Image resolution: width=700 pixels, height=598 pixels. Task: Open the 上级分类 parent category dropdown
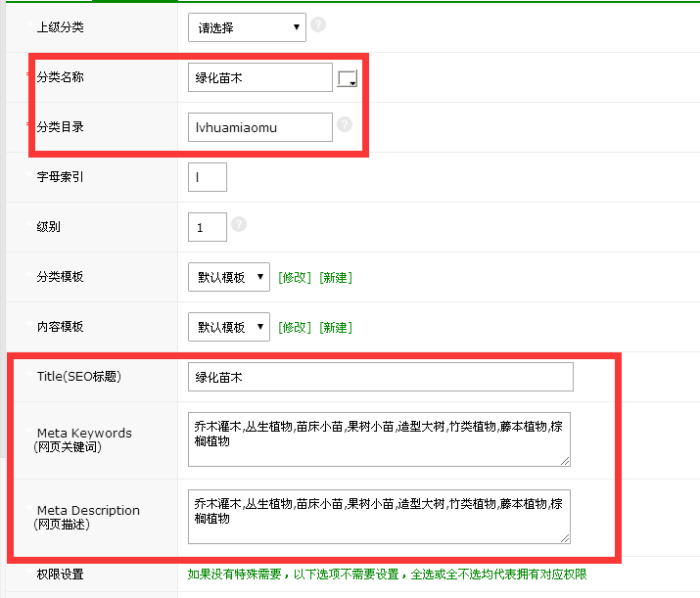(247, 27)
